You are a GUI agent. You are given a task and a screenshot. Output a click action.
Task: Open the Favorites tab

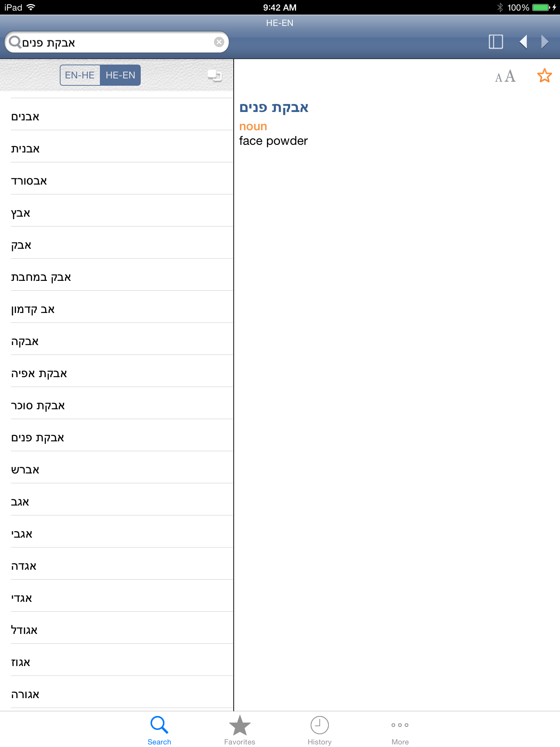[240, 729]
